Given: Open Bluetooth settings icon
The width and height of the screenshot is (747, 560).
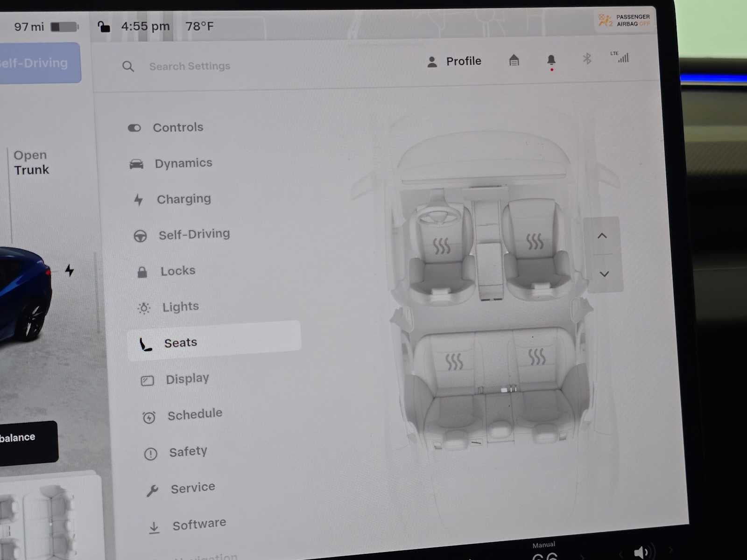Looking at the screenshot, I should pos(587,59).
